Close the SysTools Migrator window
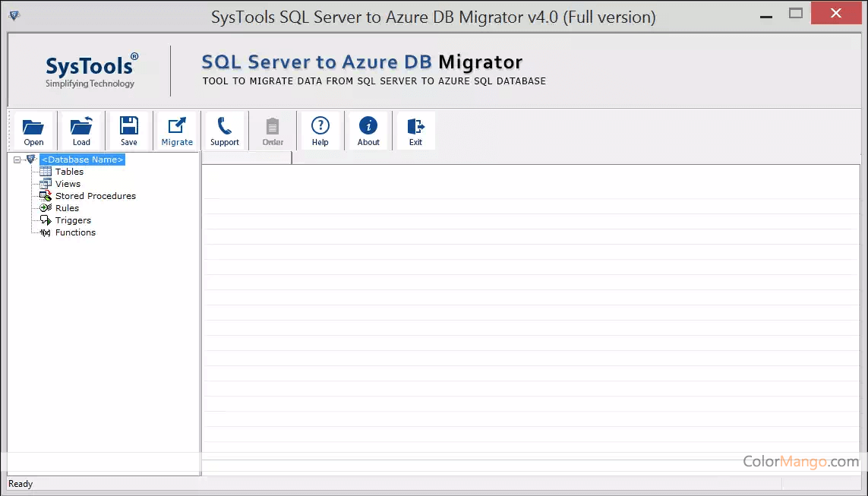The image size is (868, 496). 836,13
